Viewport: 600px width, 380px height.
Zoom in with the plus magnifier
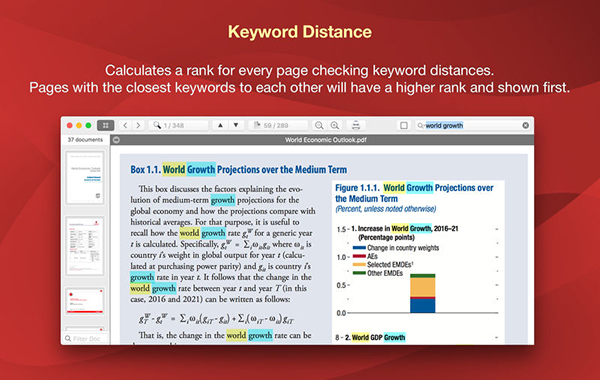tap(335, 125)
